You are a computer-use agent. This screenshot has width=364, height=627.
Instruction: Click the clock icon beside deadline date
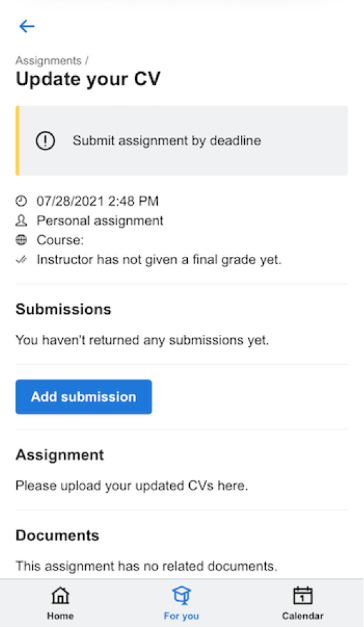point(21,200)
